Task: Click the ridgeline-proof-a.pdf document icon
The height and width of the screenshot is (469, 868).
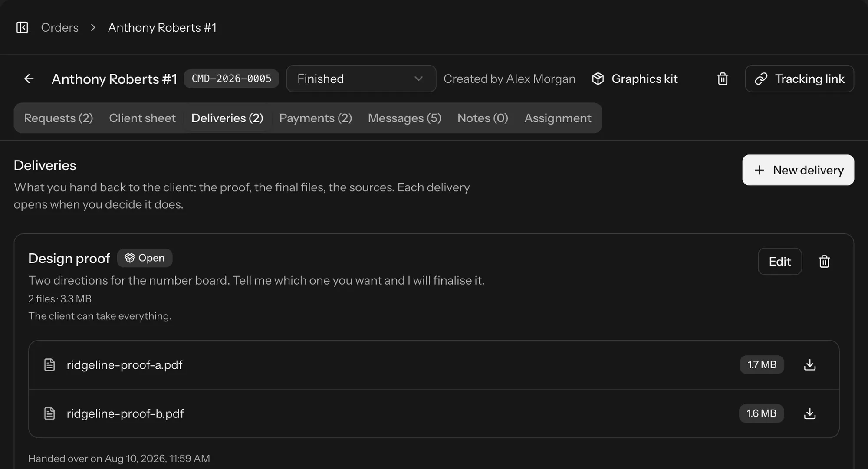Action: [49, 365]
